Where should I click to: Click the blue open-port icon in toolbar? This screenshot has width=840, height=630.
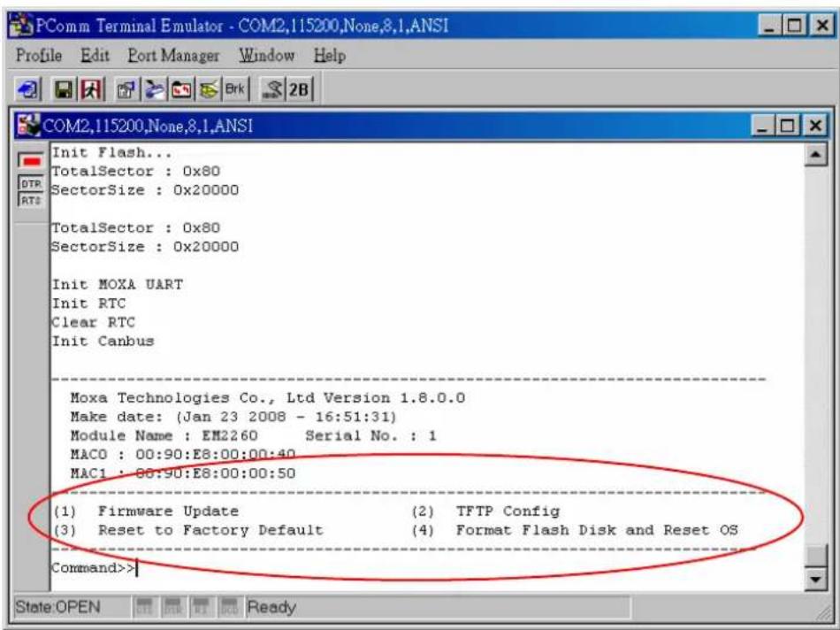pos(27,89)
